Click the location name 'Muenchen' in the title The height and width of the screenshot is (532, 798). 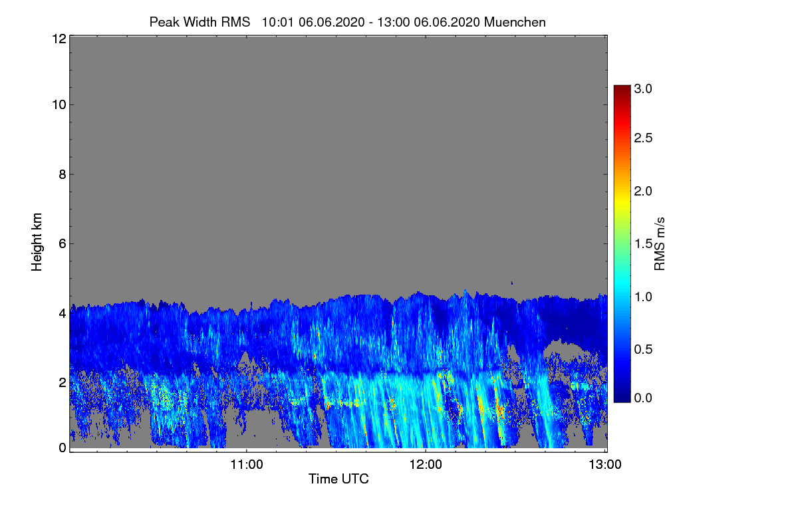pyautogui.click(x=515, y=22)
